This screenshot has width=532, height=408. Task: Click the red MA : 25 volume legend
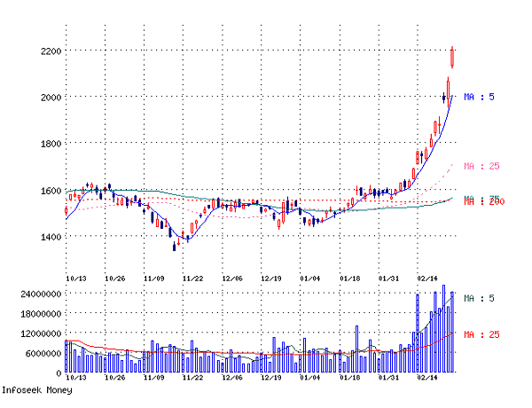tap(481, 334)
